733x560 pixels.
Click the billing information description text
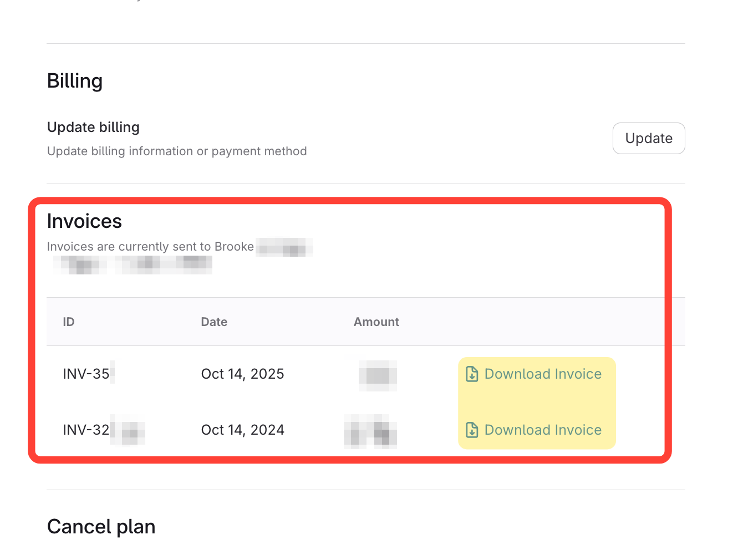pyautogui.click(x=177, y=151)
